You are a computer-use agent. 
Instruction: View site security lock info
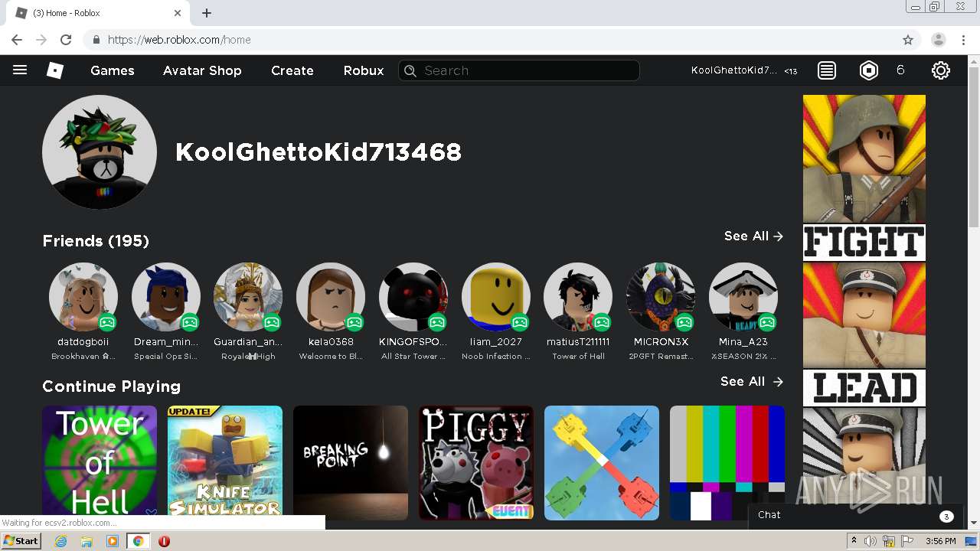[x=96, y=40]
